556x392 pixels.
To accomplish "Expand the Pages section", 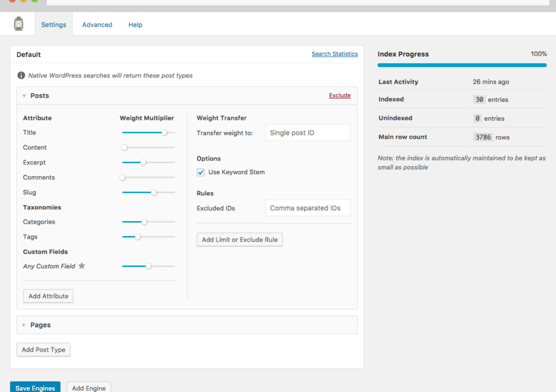I will point(24,325).
